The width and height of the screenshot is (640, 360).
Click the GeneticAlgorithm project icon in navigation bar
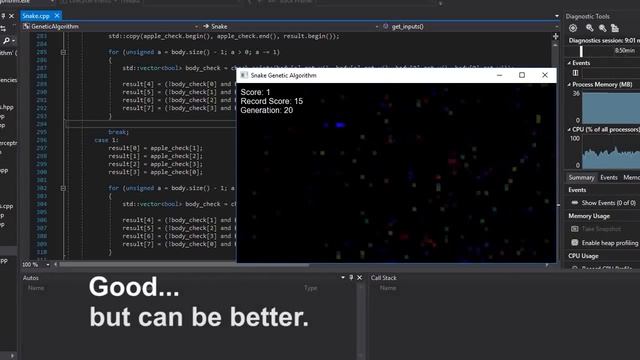[26, 27]
